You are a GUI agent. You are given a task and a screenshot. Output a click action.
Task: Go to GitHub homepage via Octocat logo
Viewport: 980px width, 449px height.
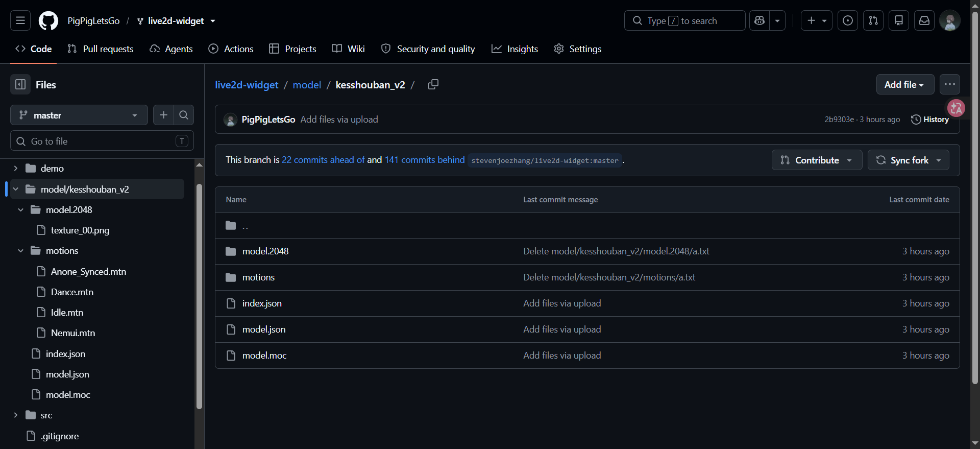coord(48,20)
